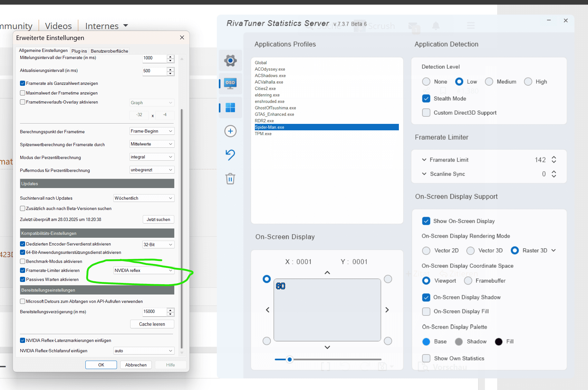Reset profile with the undo arrow icon
This screenshot has height=390, width=588.
click(x=230, y=155)
